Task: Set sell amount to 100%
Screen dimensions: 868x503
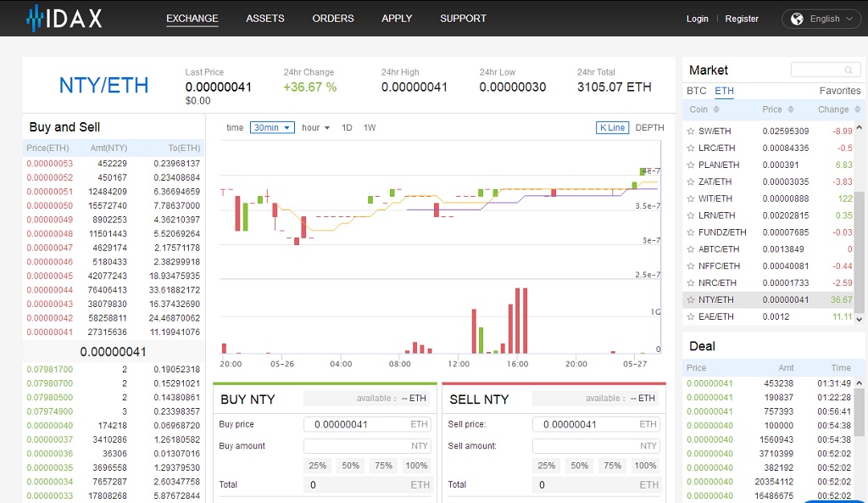Action: coord(645,466)
